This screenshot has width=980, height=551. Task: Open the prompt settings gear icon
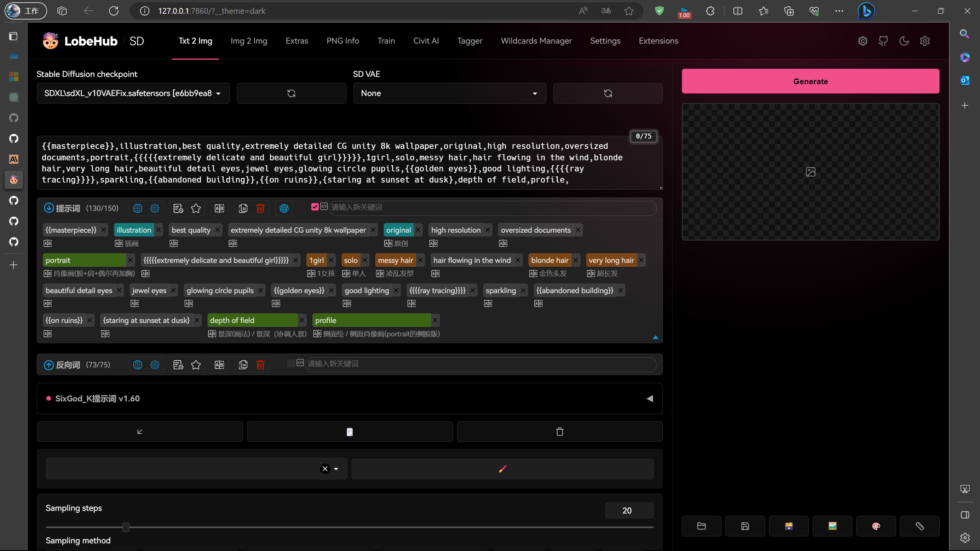(x=155, y=208)
